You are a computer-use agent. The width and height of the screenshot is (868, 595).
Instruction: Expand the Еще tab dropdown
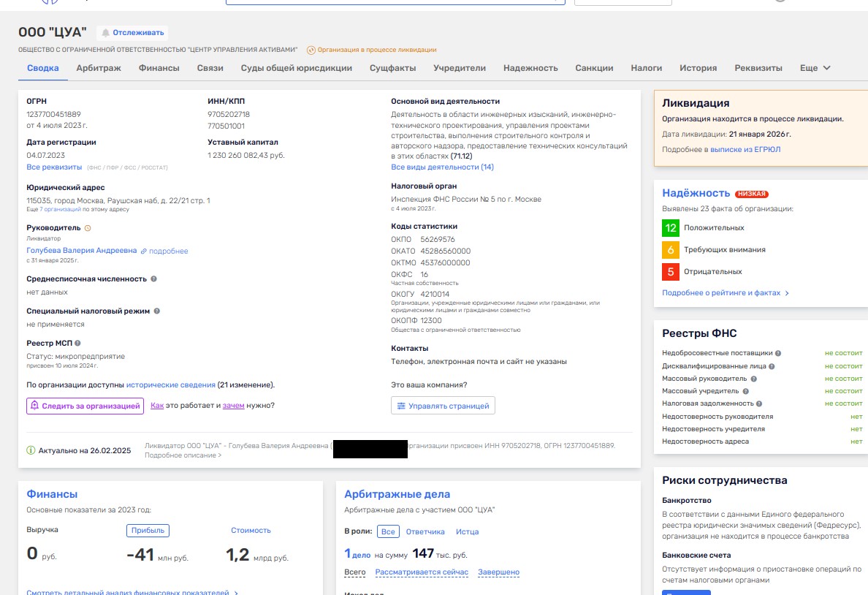point(815,68)
